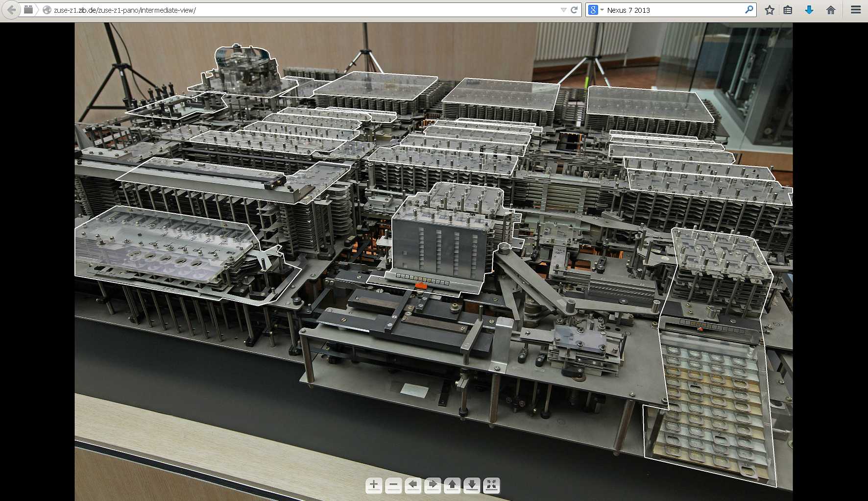
Task: Show the bookmarks list
Action: pyautogui.click(x=788, y=10)
